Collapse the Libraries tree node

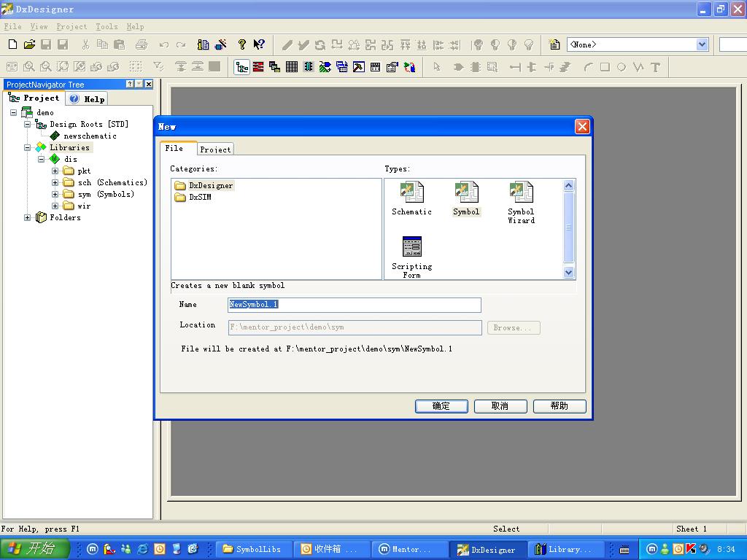coord(28,147)
